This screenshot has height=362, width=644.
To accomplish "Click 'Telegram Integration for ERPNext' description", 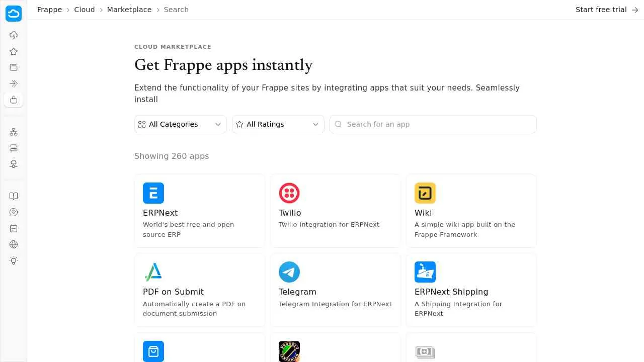I will click(335, 304).
